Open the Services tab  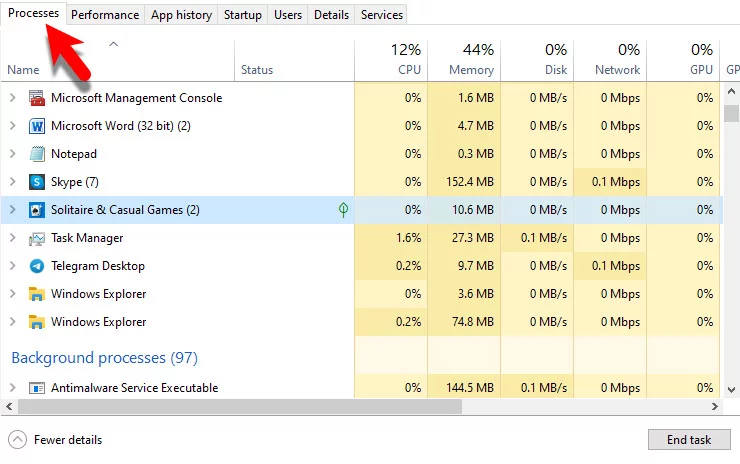click(382, 15)
